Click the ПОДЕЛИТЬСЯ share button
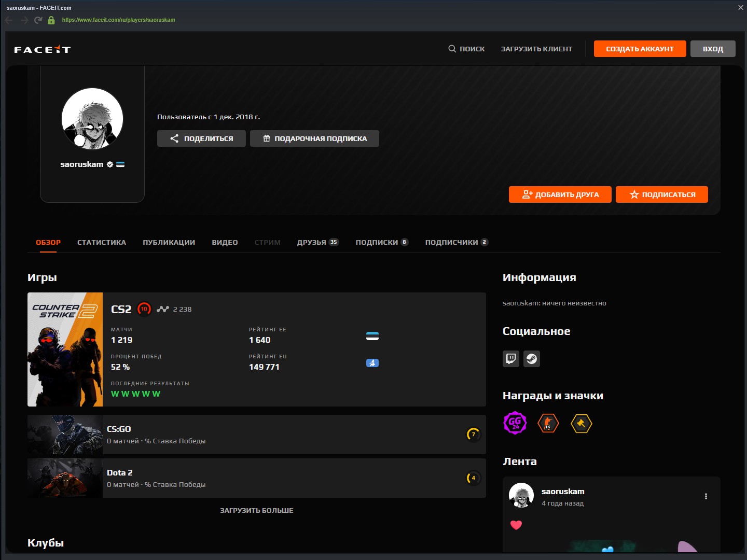 pos(201,138)
